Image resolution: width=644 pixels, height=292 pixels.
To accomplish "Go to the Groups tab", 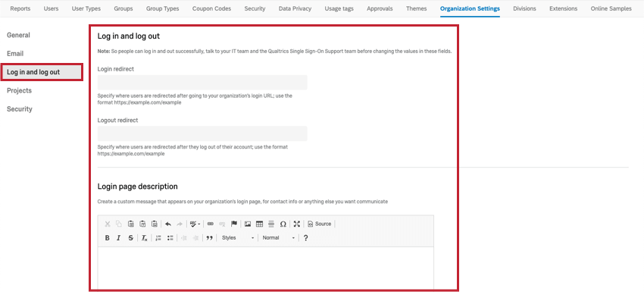I will point(123,8).
